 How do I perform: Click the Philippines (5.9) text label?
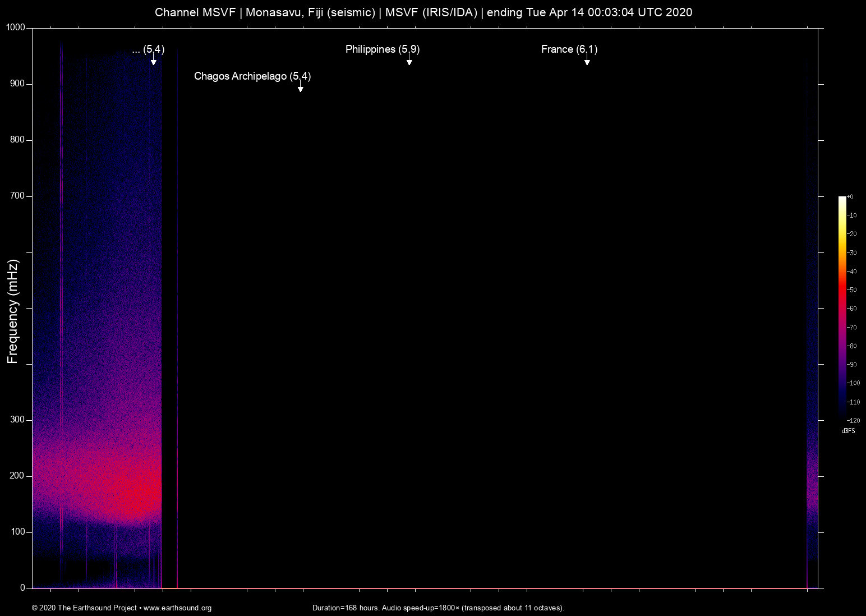tap(382, 49)
